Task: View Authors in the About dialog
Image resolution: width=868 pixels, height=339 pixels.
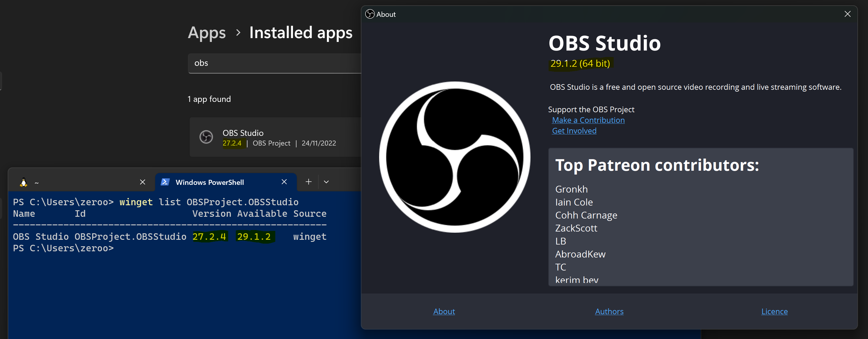Action: [x=609, y=311]
